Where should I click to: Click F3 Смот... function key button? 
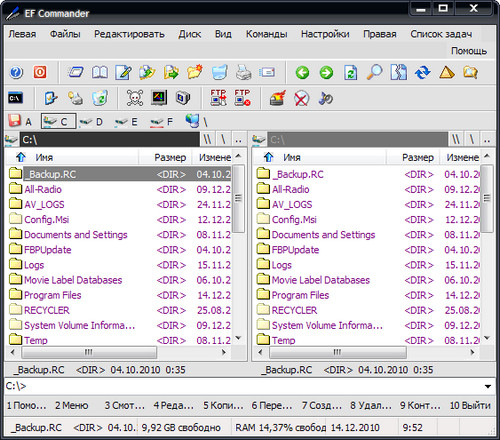click(125, 406)
